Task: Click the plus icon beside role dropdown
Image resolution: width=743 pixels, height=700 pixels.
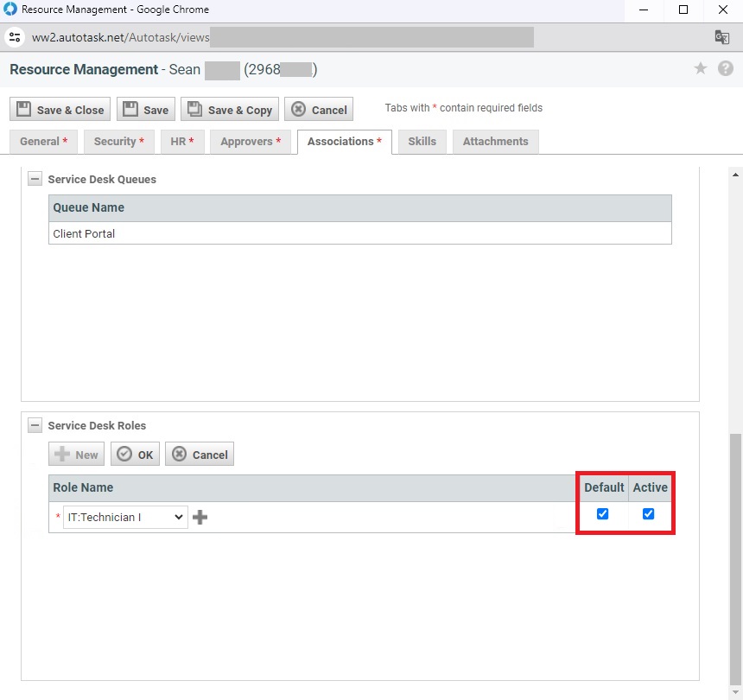Action: click(200, 518)
